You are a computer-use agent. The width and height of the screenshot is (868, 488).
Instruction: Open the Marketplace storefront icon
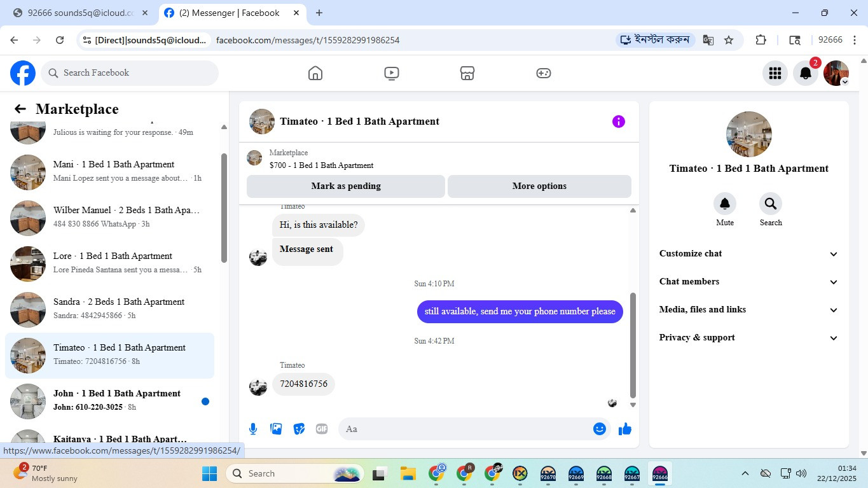click(x=467, y=73)
